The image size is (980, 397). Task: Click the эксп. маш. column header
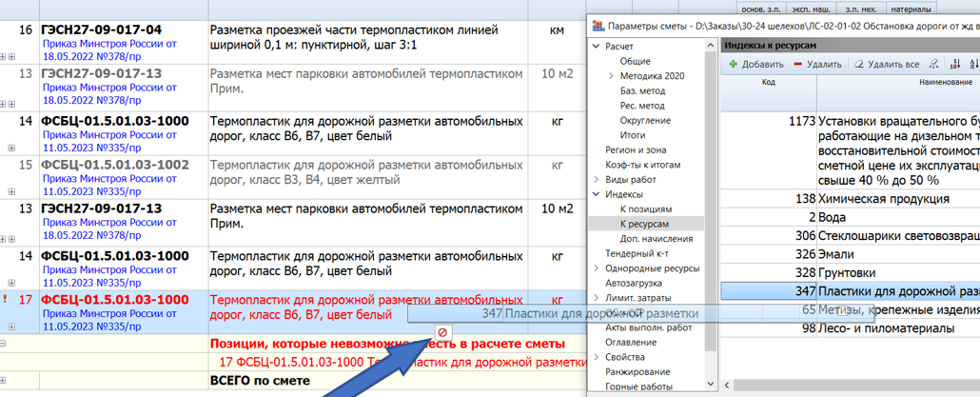pyautogui.click(x=811, y=10)
